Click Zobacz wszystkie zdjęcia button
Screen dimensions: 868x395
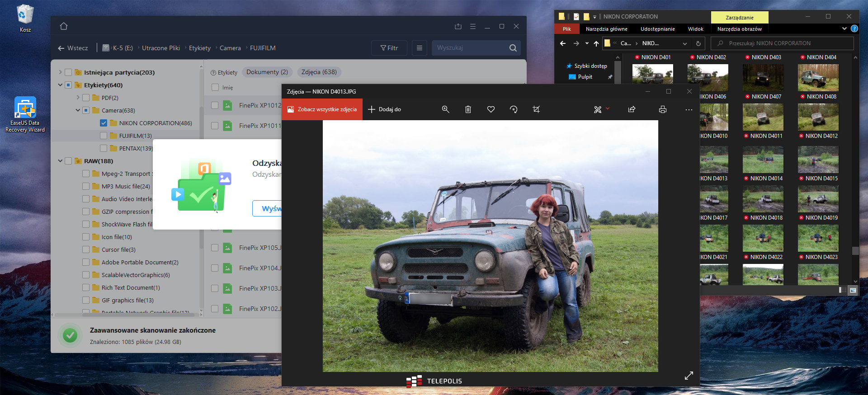click(x=322, y=109)
